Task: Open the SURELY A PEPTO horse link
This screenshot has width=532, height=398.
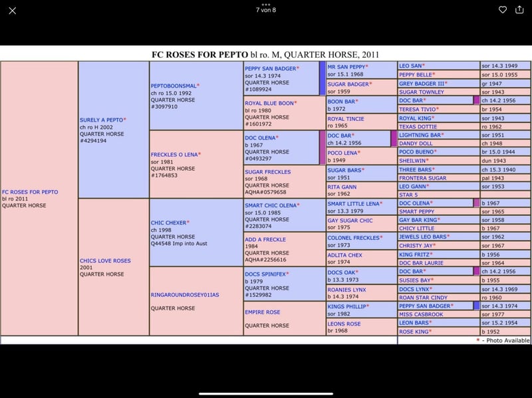Action: (102, 120)
